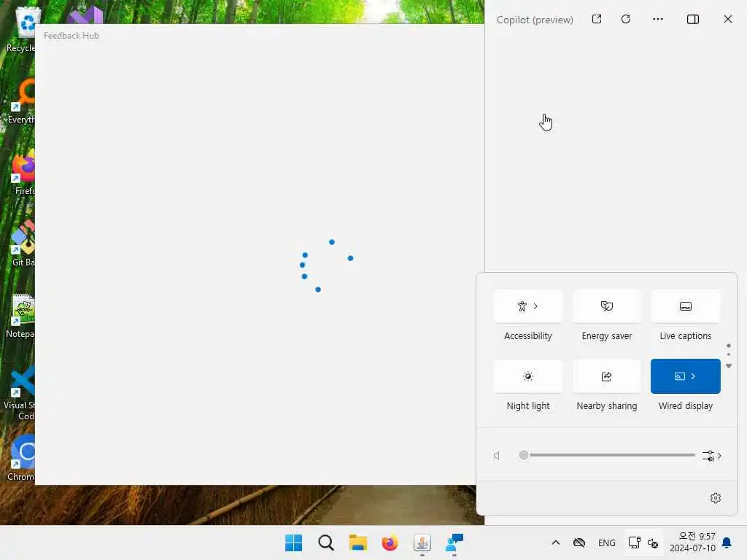Show hidden tray icons
This screenshot has width=747, height=560.
[555, 542]
